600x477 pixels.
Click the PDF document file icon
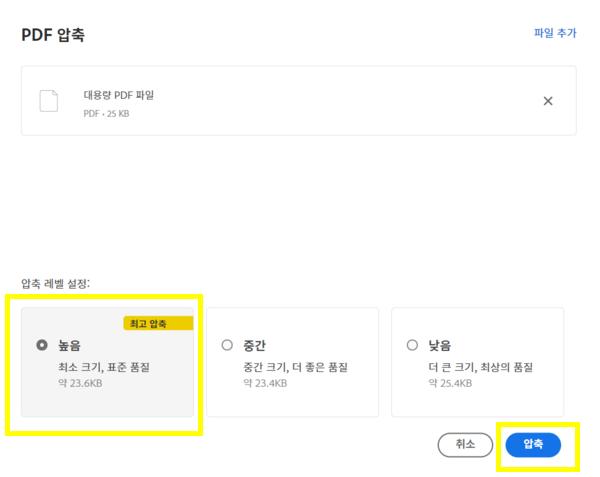(48, 101)
